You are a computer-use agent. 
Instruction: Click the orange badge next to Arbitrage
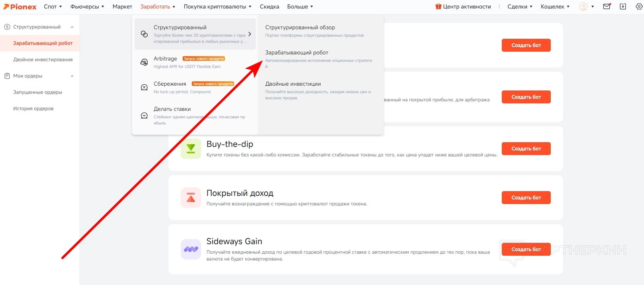[x=204, y=59]
